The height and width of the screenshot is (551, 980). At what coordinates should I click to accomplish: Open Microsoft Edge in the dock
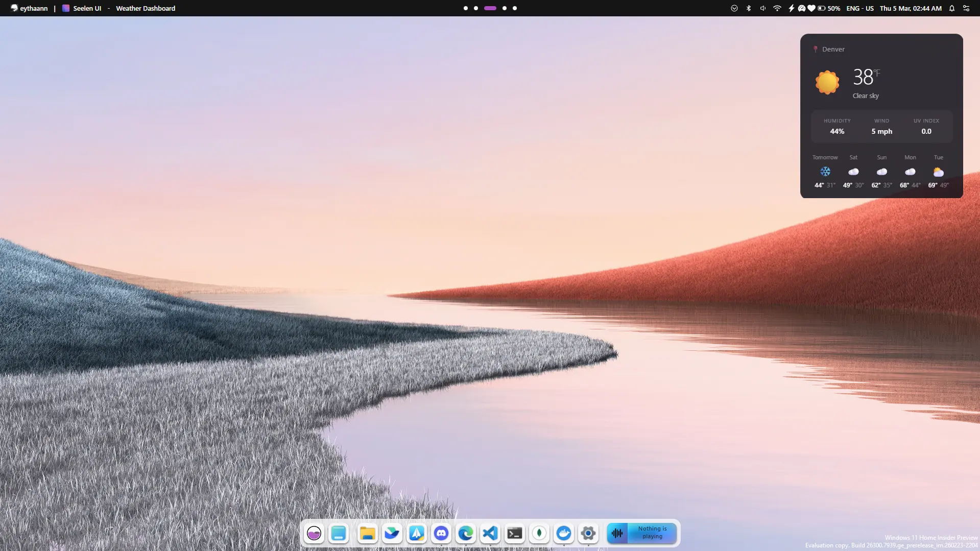coord(465,533)
